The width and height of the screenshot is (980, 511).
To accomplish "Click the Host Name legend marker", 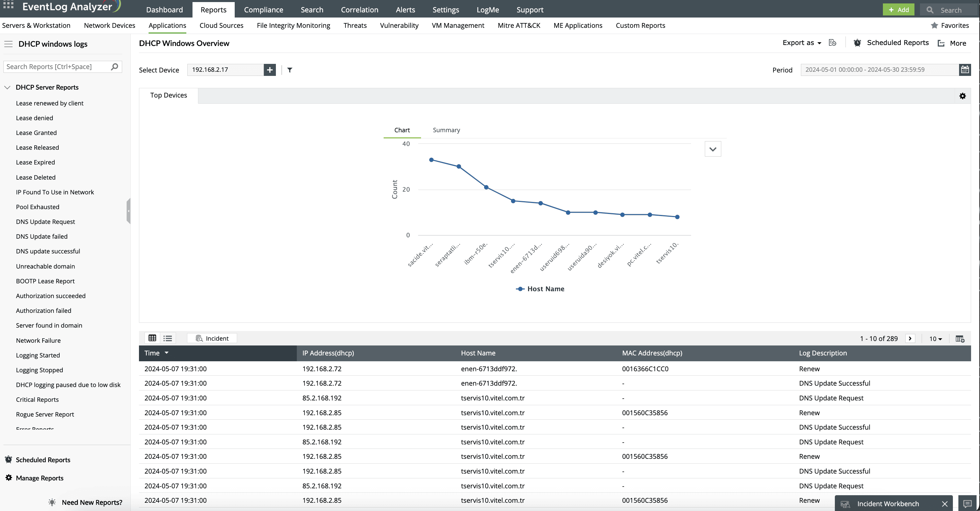I will pyautogui.click(x=520, y=288).
